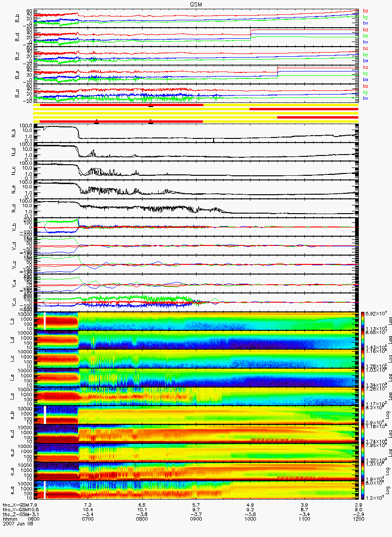
Task: Click the green by legend beside B_c
Action: 366,55
